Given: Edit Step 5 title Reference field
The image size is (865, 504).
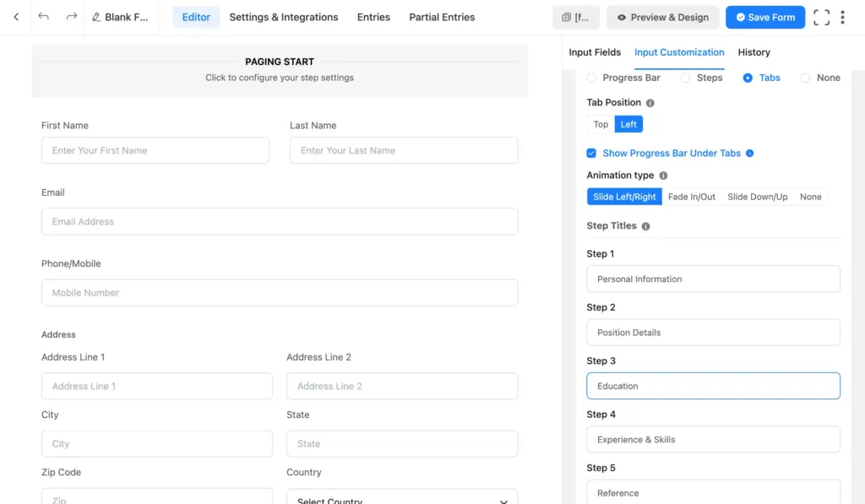Looking at the screenshot, I should pyautogui.click(x=713, y=492).
